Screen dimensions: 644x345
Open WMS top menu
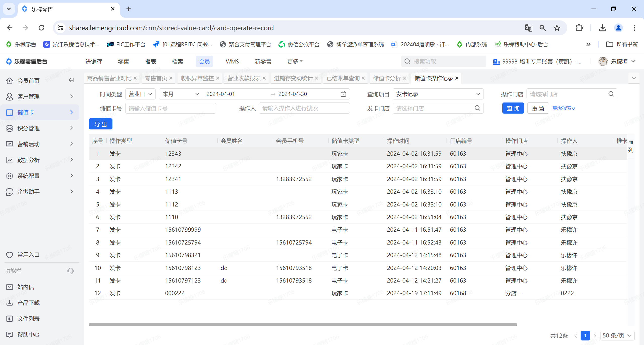(x=232, y=61)
